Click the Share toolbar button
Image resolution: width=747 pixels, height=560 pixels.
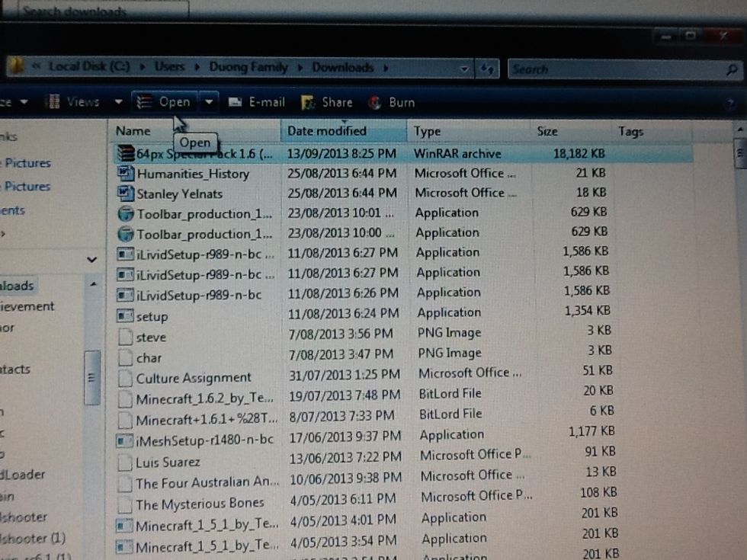point(327,102)
